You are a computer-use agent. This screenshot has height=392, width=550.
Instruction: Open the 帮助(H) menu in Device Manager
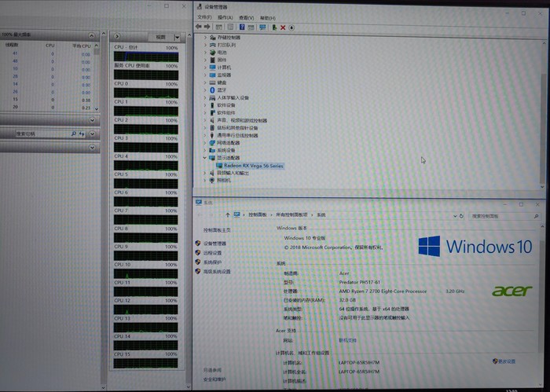(268, 18)
